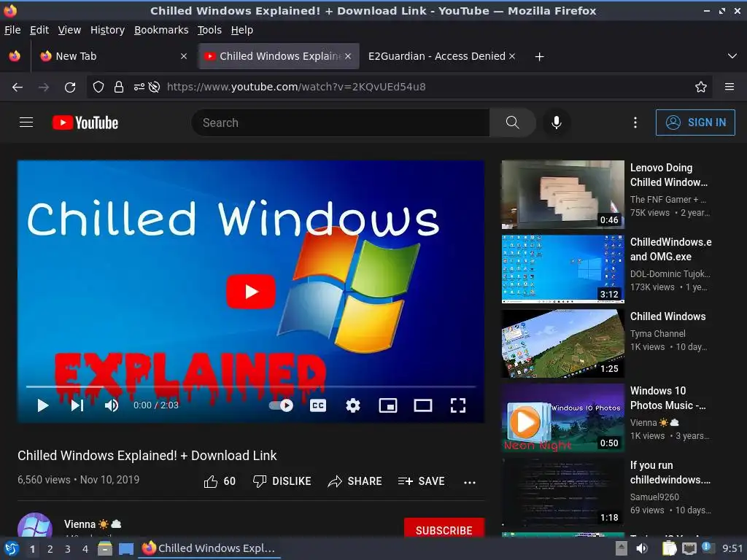This screenshot has height=560, width=747.
Task: Open ChilledWindows.exe and OMG.exe video title
Action: tap(671, 249)
